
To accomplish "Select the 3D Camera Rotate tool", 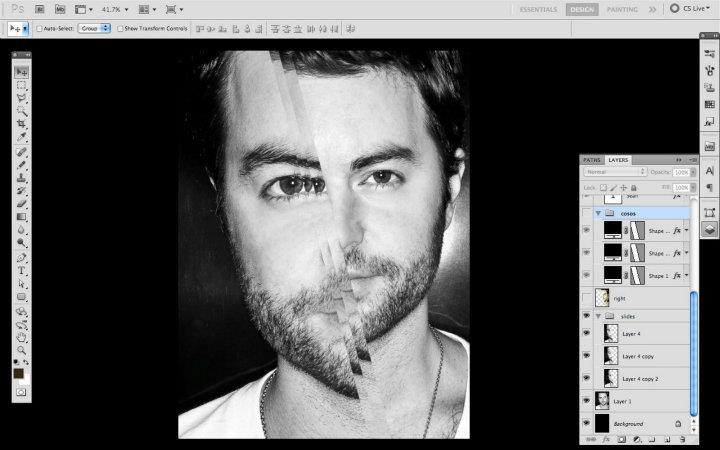I will [21, 325].
